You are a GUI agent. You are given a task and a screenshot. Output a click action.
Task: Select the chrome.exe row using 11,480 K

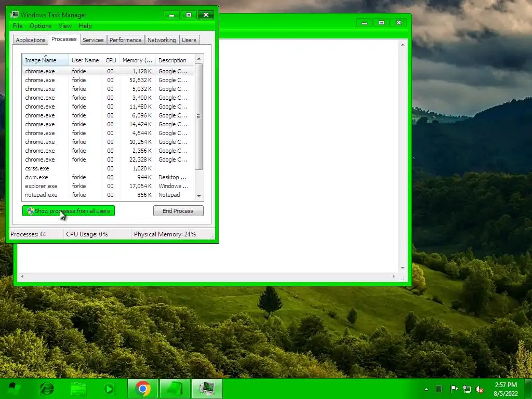(x=108, y=107)
